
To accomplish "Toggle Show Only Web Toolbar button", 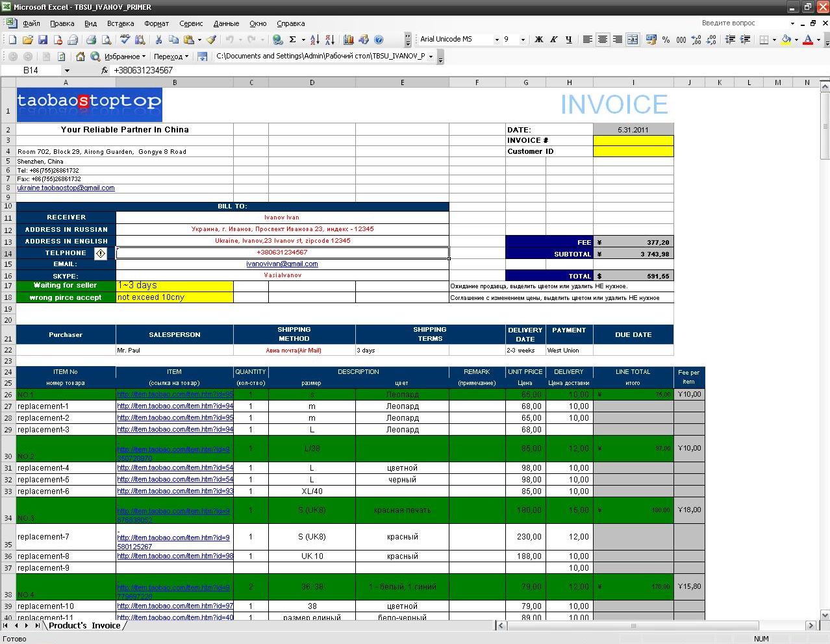I will pyautogui.click(x=202, y=56).
